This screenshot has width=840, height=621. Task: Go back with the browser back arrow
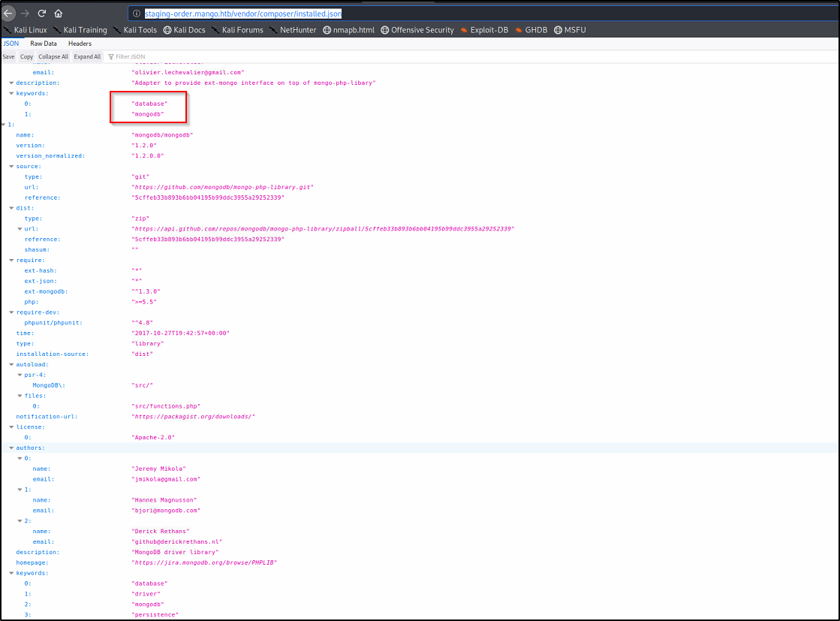pyautogui.click(x=8, y=13)
